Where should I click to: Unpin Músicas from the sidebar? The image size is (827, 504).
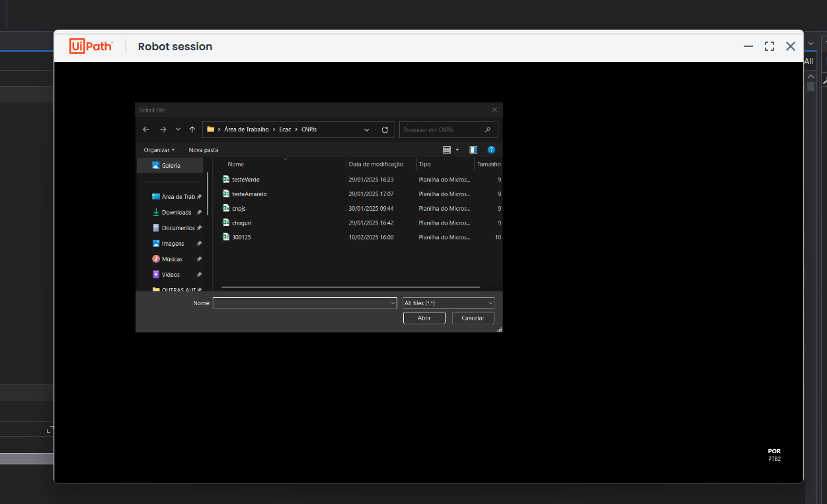(x=199, y=259)
